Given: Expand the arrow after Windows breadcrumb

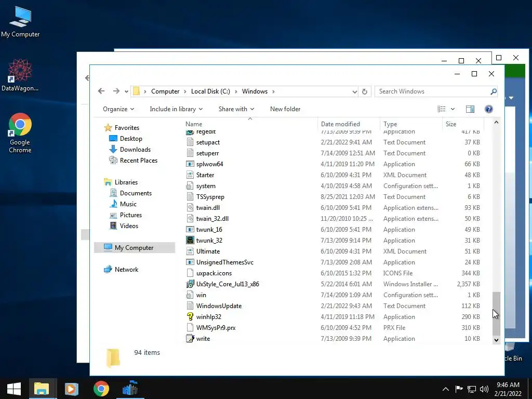Looking at the screenshot, I should pos(273,91).
